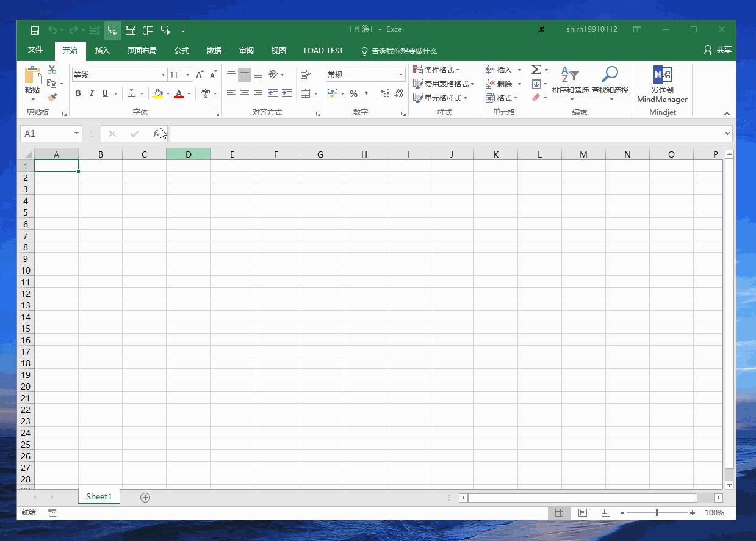This screenshot has width=756, height=541.
Task: Apply percent style to cells
Action: pos(353,93)
